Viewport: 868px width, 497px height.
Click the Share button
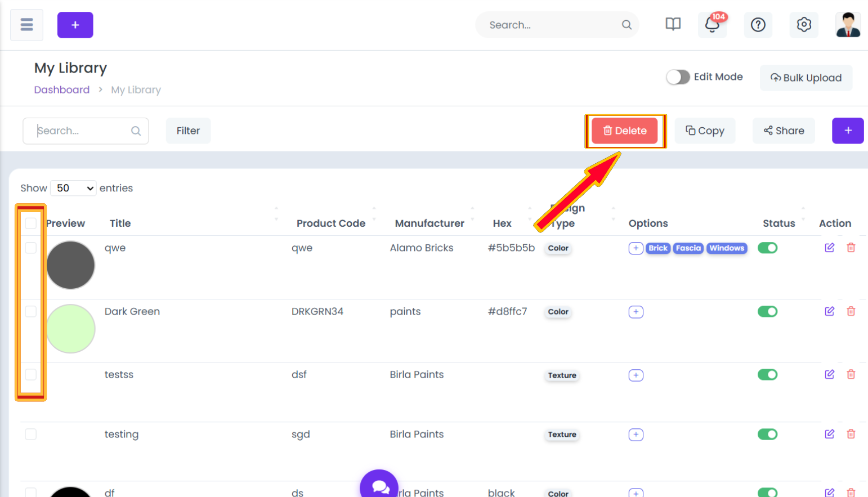click(x=784, y=131)
